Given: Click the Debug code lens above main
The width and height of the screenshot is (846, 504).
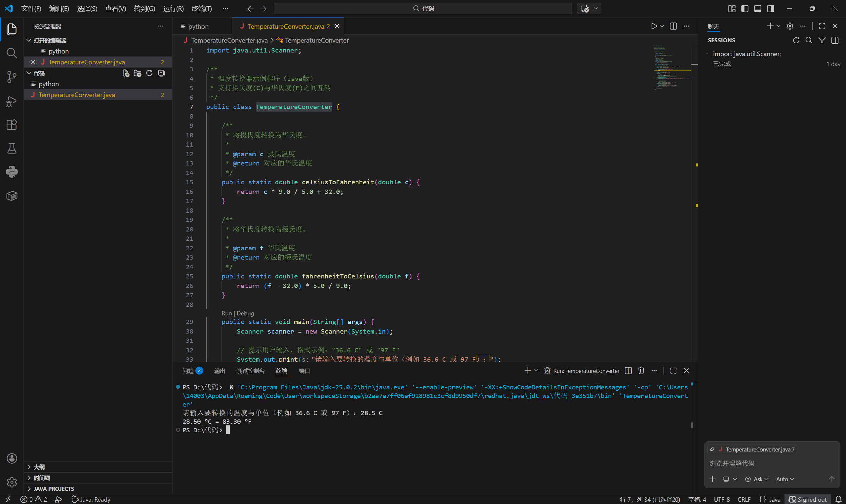Looking at the screenshot, I should 245,313.
